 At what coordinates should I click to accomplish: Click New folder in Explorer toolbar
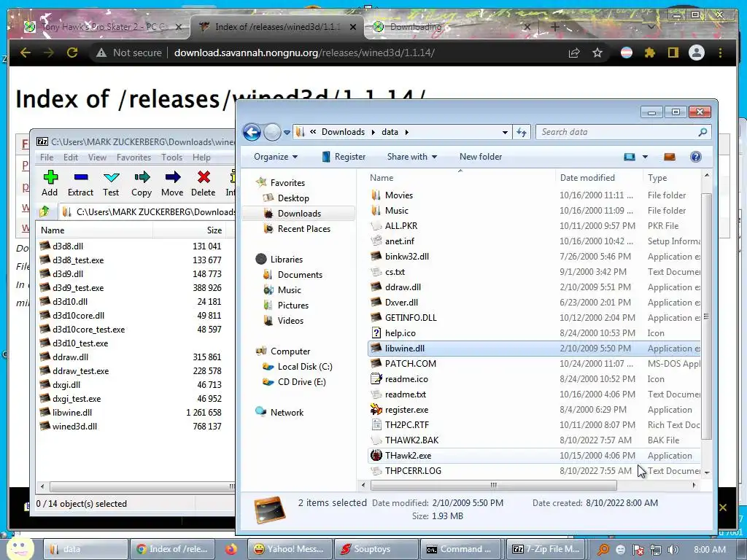pos(481,157)
